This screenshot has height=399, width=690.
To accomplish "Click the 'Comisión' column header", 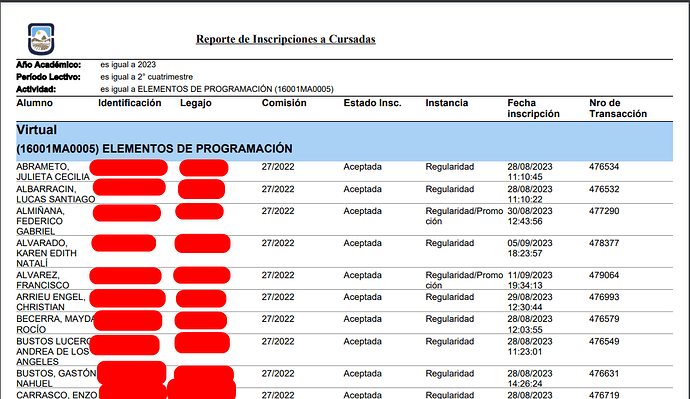I will click(284, 103).
